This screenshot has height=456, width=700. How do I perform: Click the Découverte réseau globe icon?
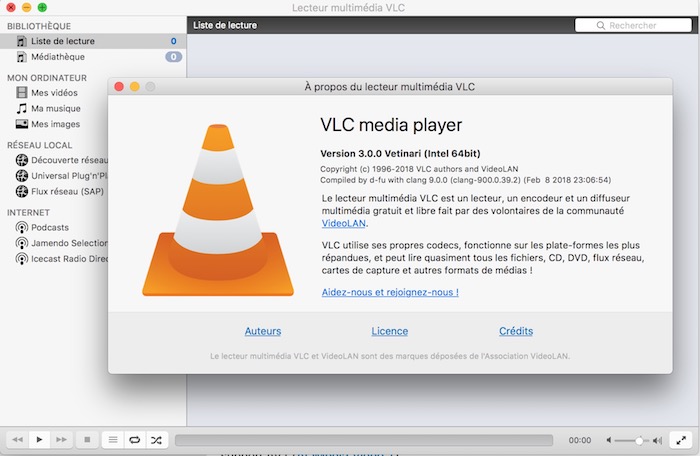pos(21,160)
